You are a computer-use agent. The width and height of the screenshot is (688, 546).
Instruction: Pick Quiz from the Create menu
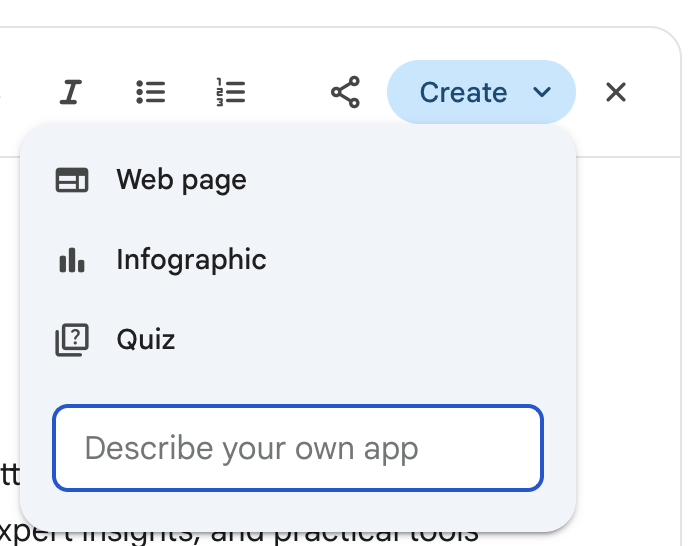(146, 340)
